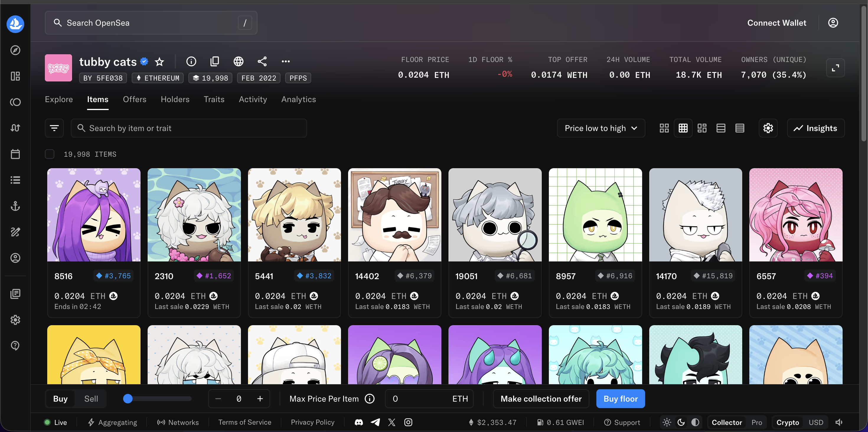Click the sweep quantity slider handle
This screenshot has width=868, height=432.
tap(128, 399)
